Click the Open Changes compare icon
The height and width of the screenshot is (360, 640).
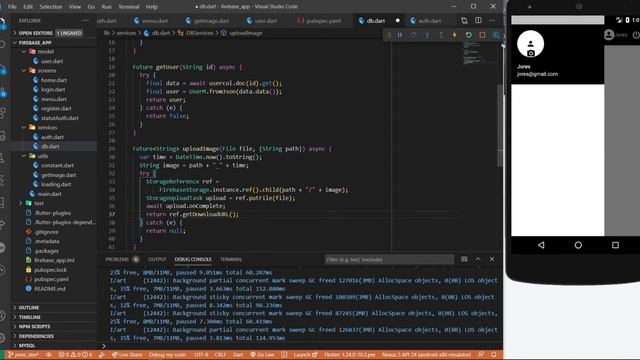(464, 20)
